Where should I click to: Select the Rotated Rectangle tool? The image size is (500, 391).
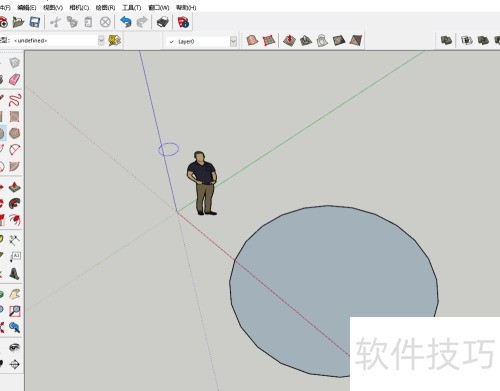(14, 116)
